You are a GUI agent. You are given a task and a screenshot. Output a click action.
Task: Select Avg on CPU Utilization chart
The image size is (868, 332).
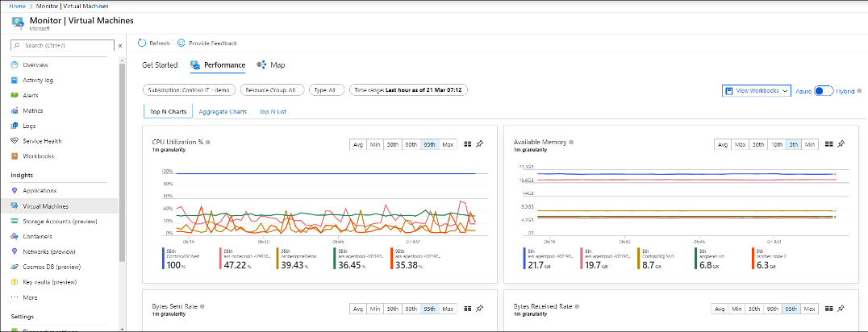(357, 144)
